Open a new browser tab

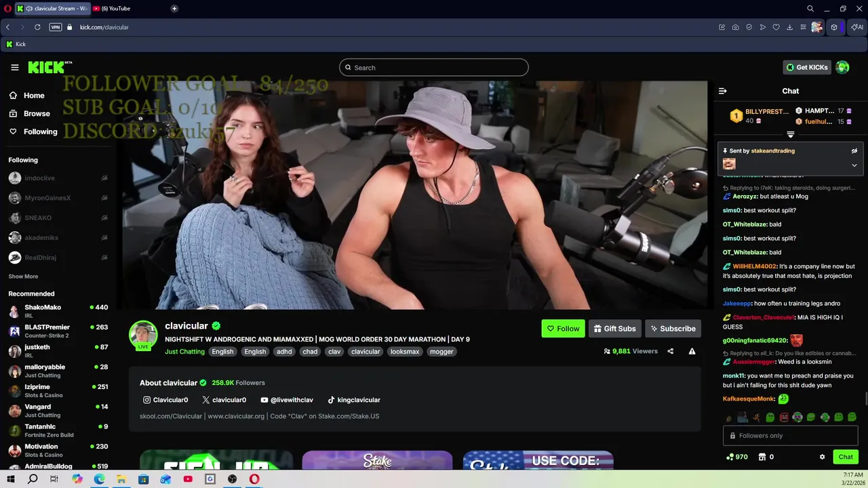(174, 9)
